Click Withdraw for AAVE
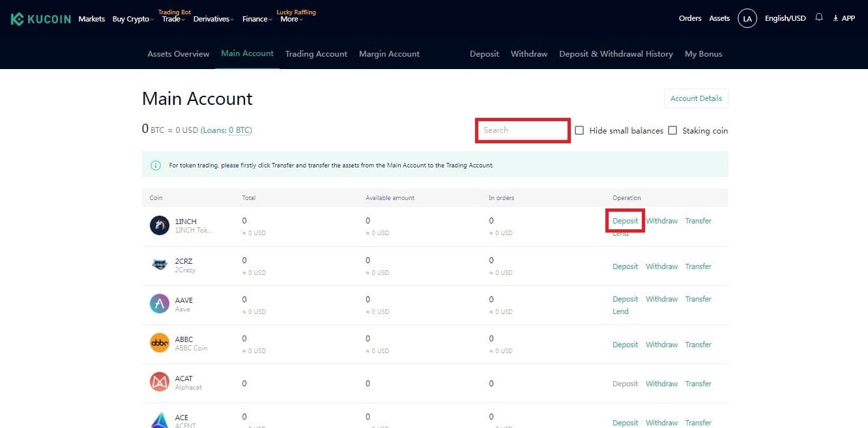 point(662,299)
